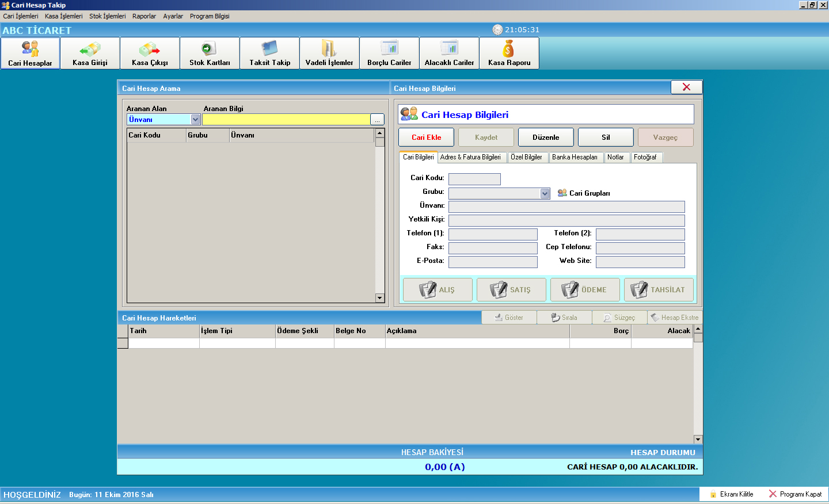The width and height of the screenshot is (829, 504).
Task: Open the Kasa İşlemleri menu
Action: click(63, 16)
